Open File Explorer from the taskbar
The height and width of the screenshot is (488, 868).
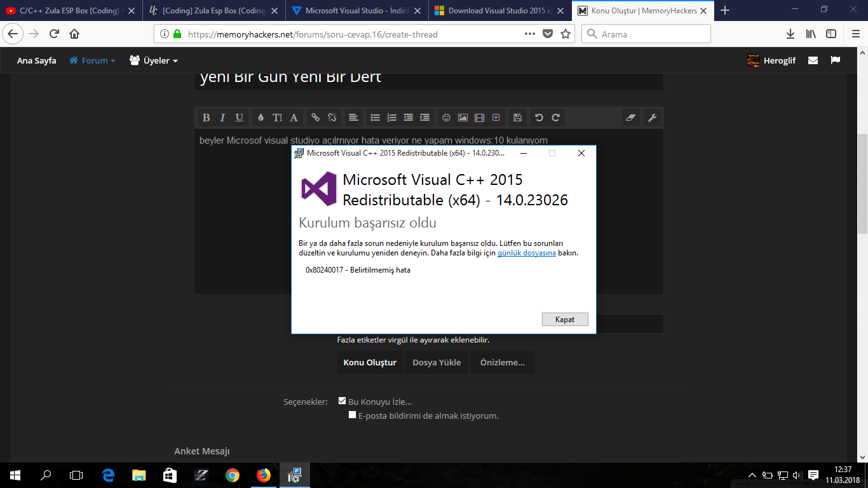click(139, 475)
